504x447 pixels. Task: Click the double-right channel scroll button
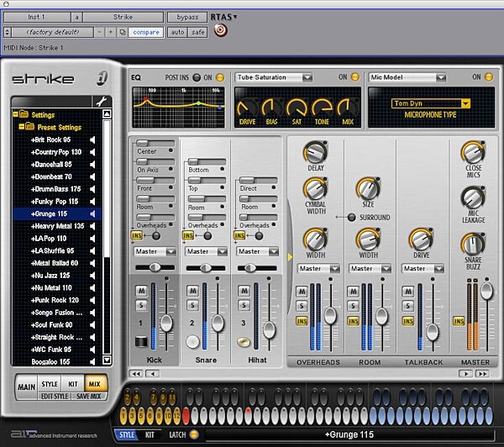(482, 374)
